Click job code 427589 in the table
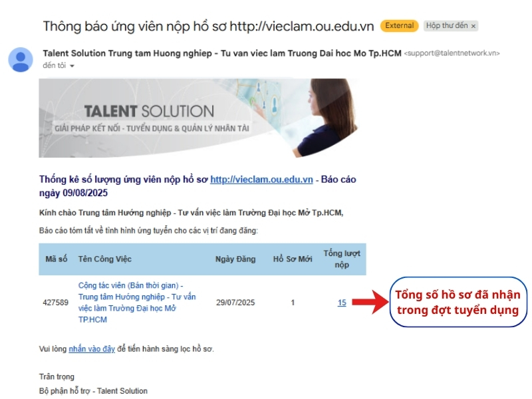This screenshot has height=399, width=532. click(x=56, y=303)
